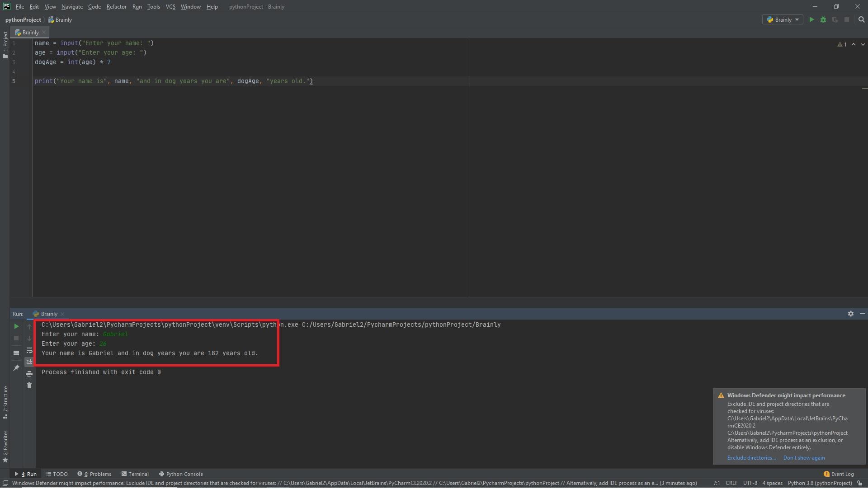
Task: Click Don't show again link
Action: pos(803,458)
